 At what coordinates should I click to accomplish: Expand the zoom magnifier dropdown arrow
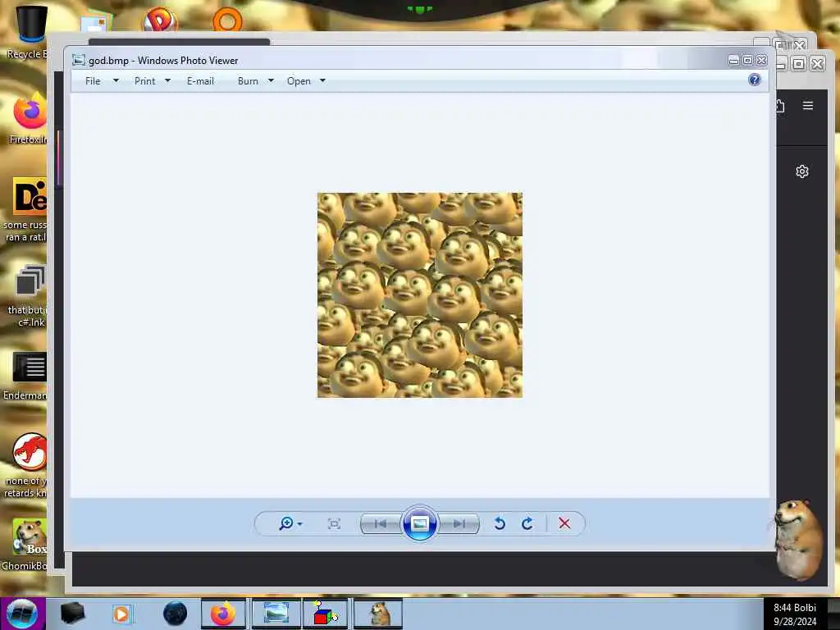point(300,524)
